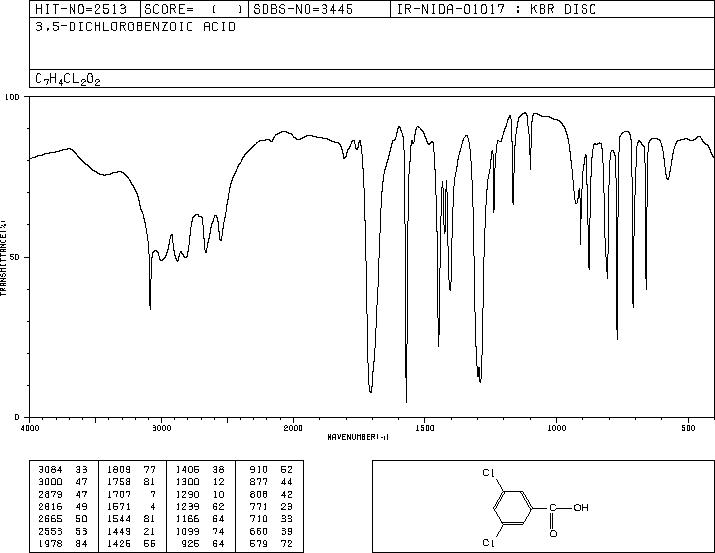Select the 1290 wavenumber in peak table
This screenshot has width=715, height=553.
[x=187, y=494]
